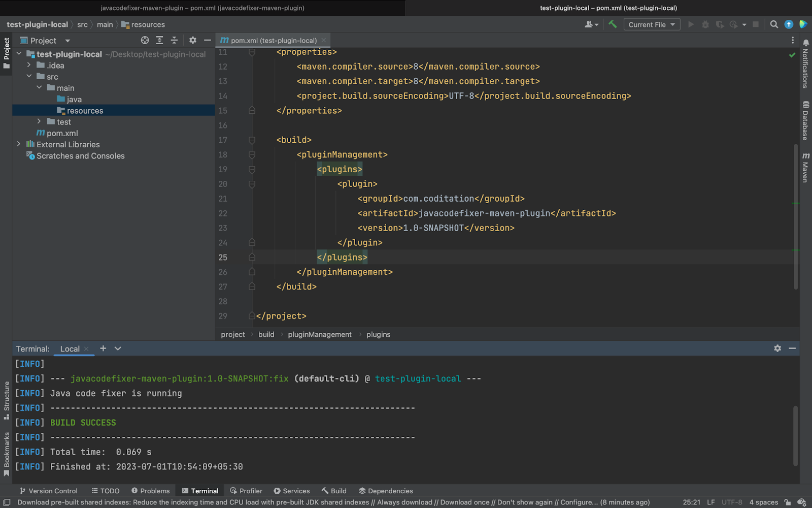Screen dimensions: 812x508
Task: Expand the test folder
Action: tap(39, 121)
